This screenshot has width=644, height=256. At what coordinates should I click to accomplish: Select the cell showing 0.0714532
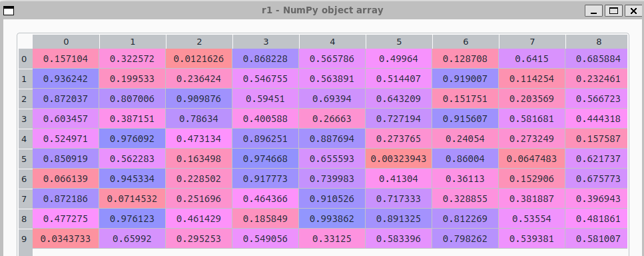133,199
